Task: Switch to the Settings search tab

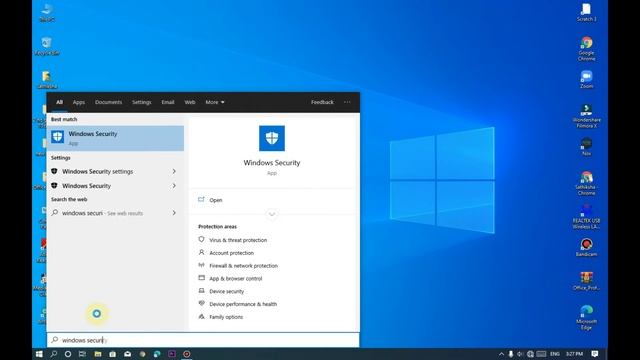Action: point(142,102)
